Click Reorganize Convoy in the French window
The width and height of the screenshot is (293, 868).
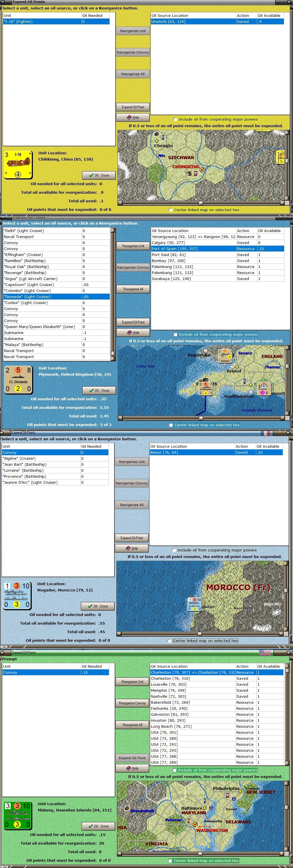[x=132, y=483]
